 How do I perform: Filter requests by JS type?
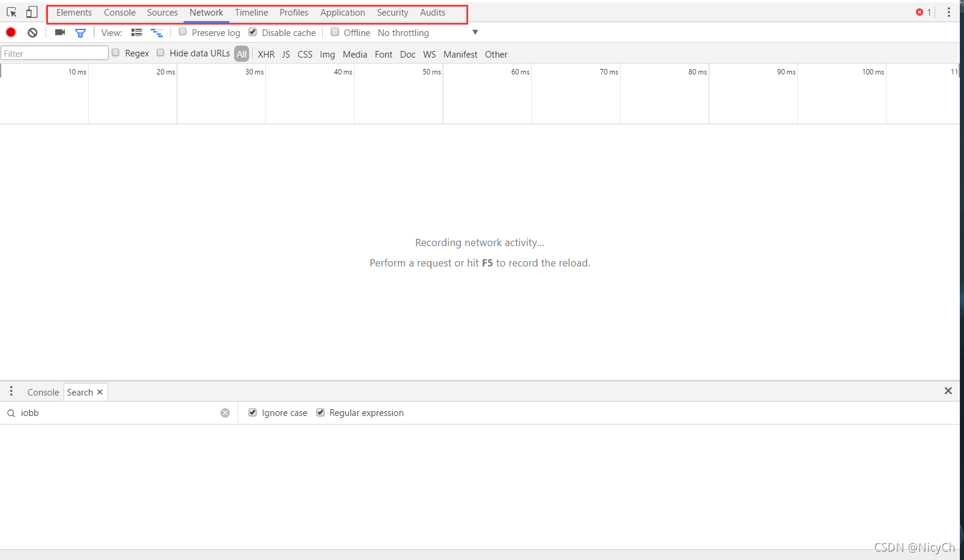[x=286, y=55]
